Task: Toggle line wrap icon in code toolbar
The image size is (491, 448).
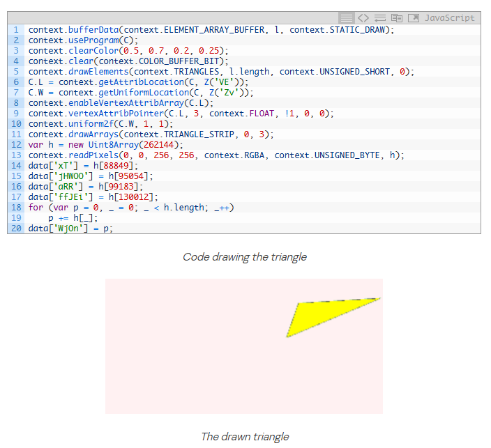Action: [x=380, y=18]
